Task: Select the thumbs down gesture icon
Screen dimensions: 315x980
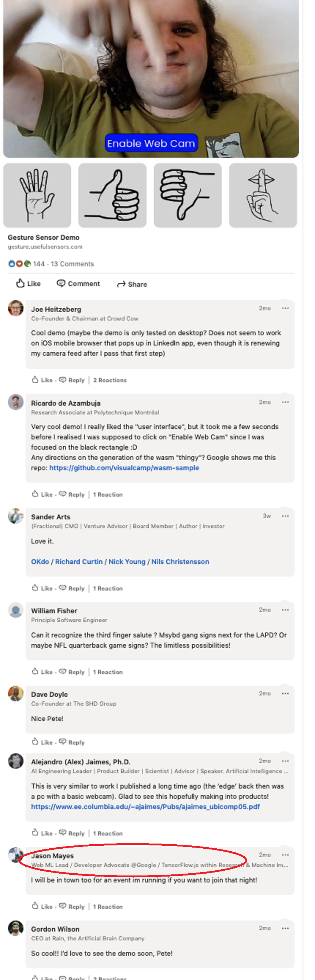Action: tap(188, 195)
